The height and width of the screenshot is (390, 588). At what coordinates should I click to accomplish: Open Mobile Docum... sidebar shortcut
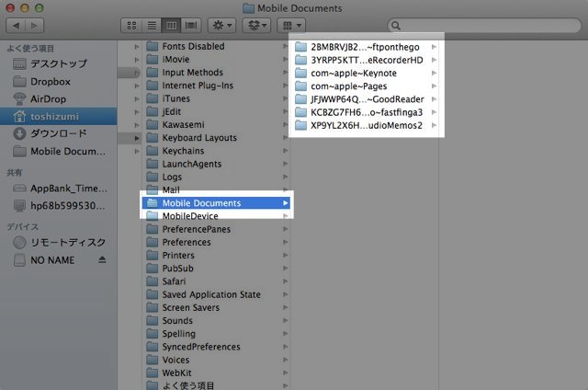(59, 151)
